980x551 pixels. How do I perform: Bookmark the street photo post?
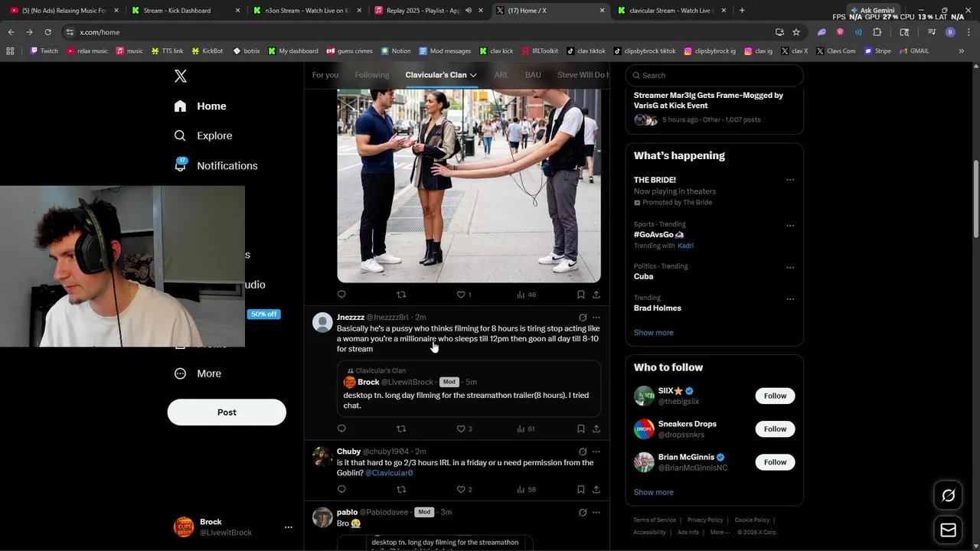pyautogui.click(x=581, y=295)
